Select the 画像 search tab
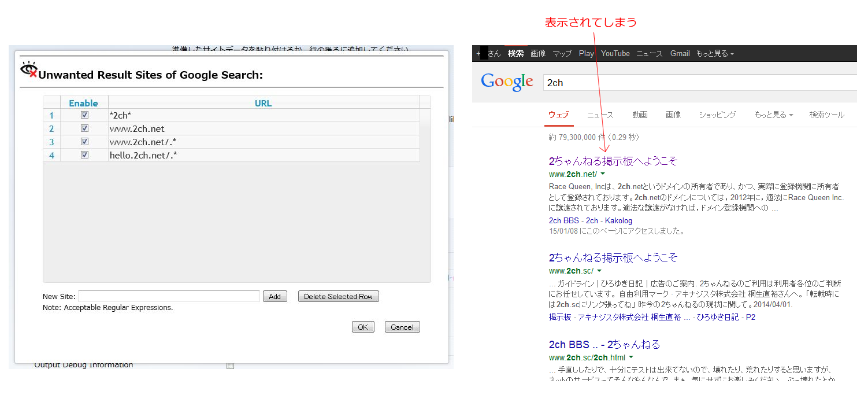The image size is (868, 413). (x=673, y=115)
